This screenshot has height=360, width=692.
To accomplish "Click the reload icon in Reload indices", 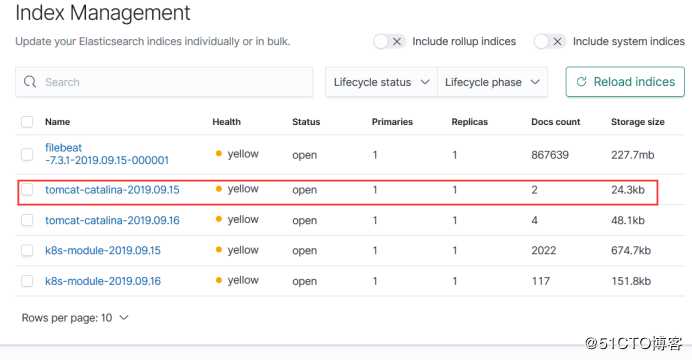I will point(581,82).
